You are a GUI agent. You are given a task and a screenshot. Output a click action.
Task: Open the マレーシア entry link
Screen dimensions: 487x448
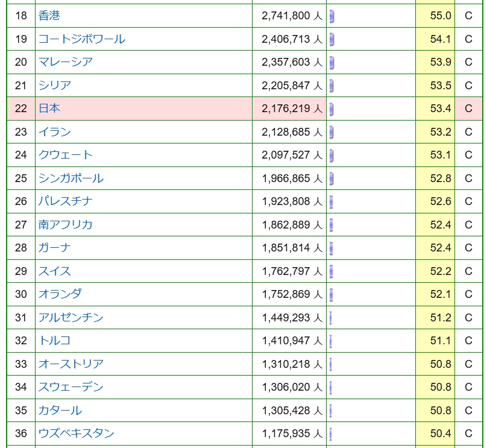[x=66, y=62]
